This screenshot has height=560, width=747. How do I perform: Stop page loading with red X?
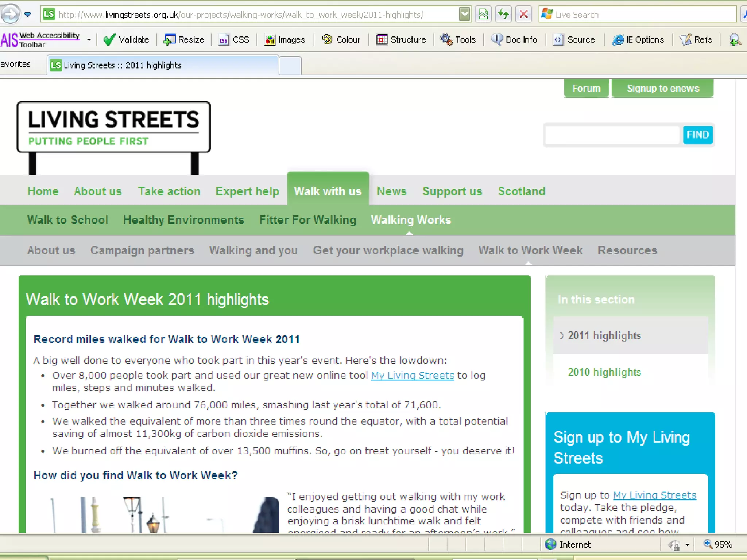pyautogui.click(x=523, y=15)
